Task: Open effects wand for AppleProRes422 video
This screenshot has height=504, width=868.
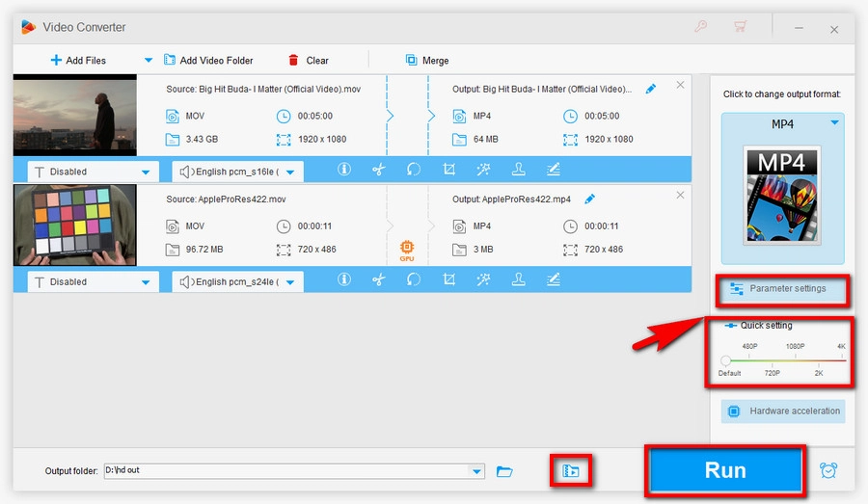Action: click(x=483, y=279)
